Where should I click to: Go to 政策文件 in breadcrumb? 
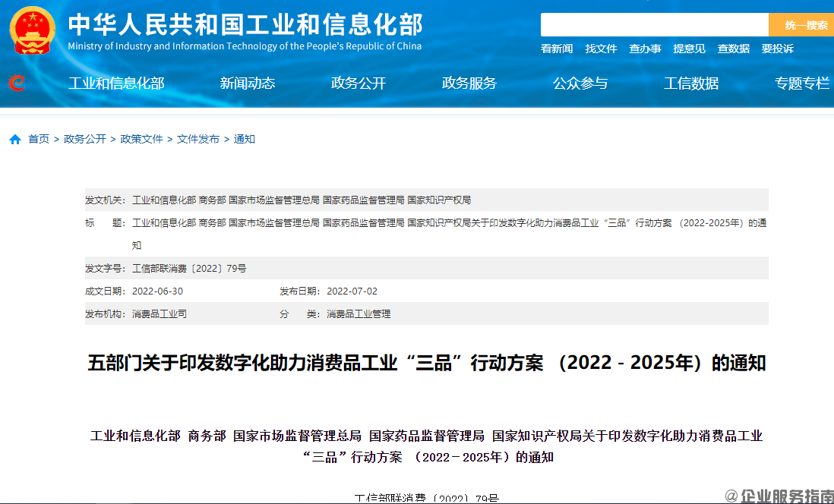tap(141, 140)
